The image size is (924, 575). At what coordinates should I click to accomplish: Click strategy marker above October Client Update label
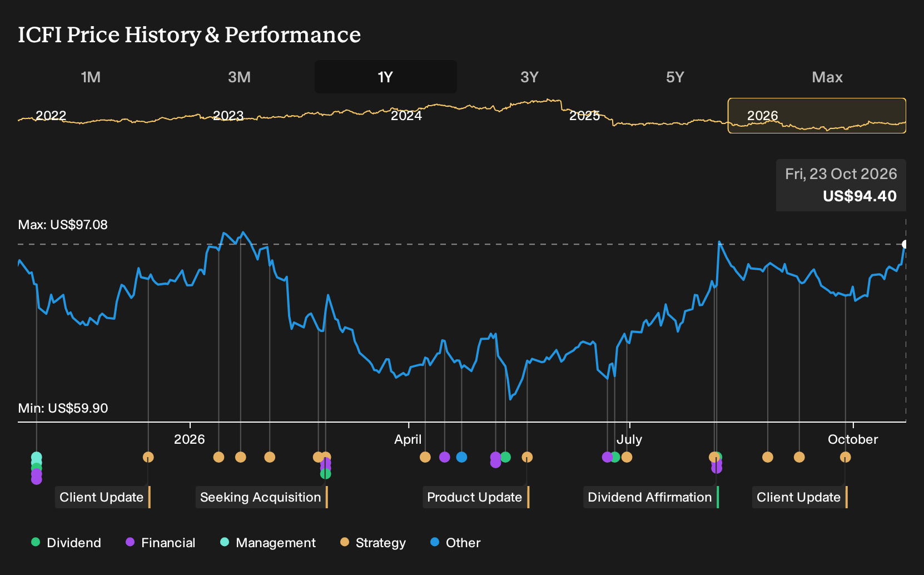[x=845, y=457]
